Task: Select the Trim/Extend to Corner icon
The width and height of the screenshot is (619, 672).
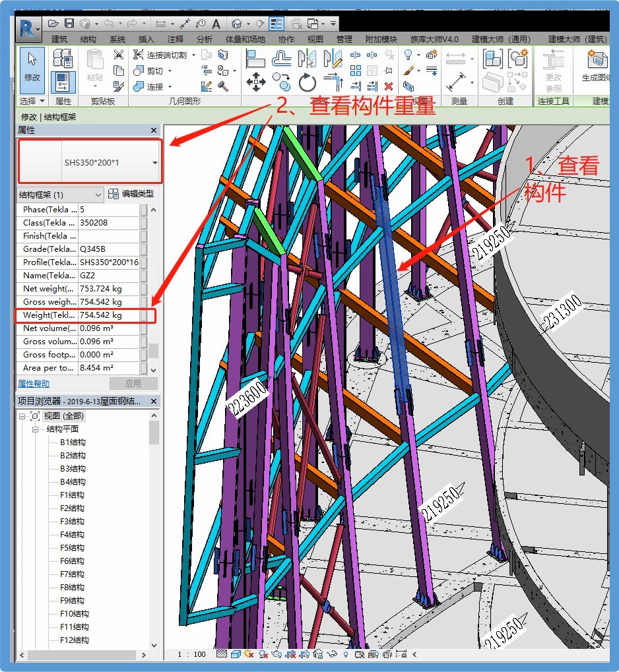Action: pyautogui.click(x=333, y=82)
